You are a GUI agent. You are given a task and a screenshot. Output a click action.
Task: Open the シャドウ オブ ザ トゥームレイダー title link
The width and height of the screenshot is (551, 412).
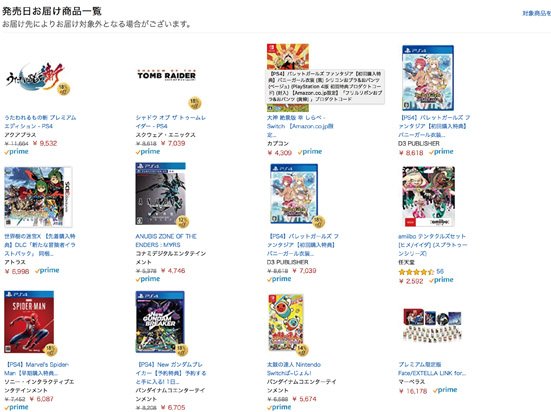171,122
